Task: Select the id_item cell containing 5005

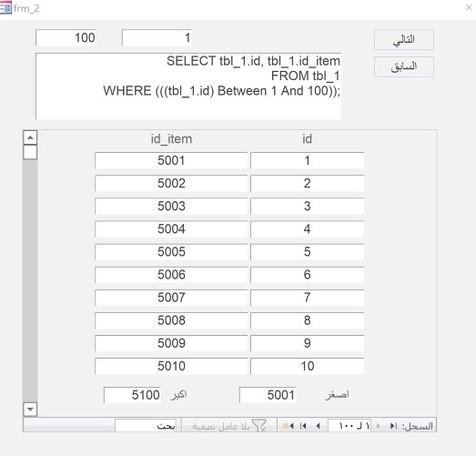Action: [171, 252]
